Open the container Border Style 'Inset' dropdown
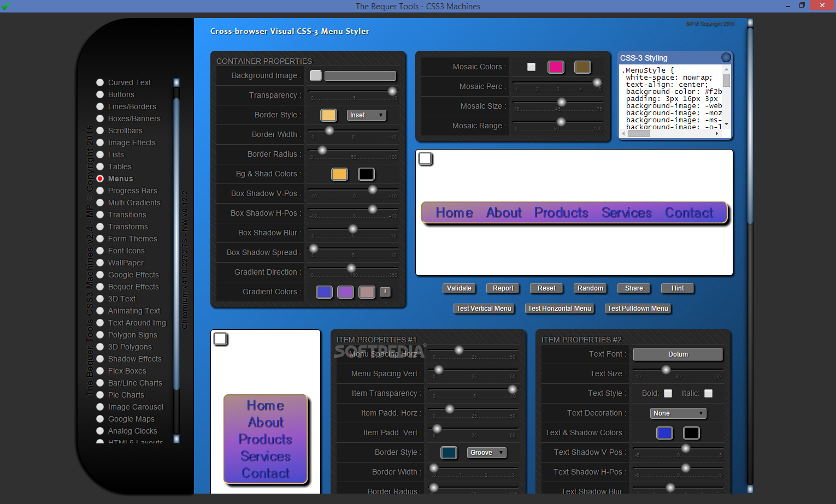 367,115
